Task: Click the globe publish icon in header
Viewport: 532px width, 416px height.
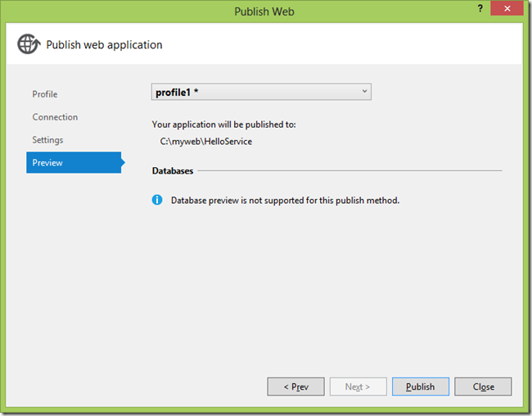Action: (29, 44)
